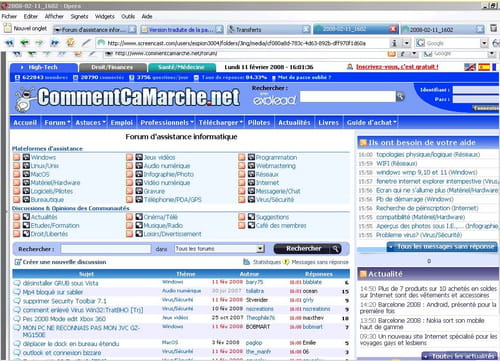Click 'Nouvel onglet' to open new tab

coord(25,29)
